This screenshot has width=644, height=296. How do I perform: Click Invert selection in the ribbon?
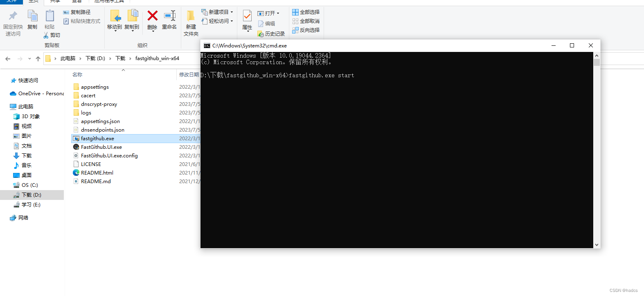point(306,30)
